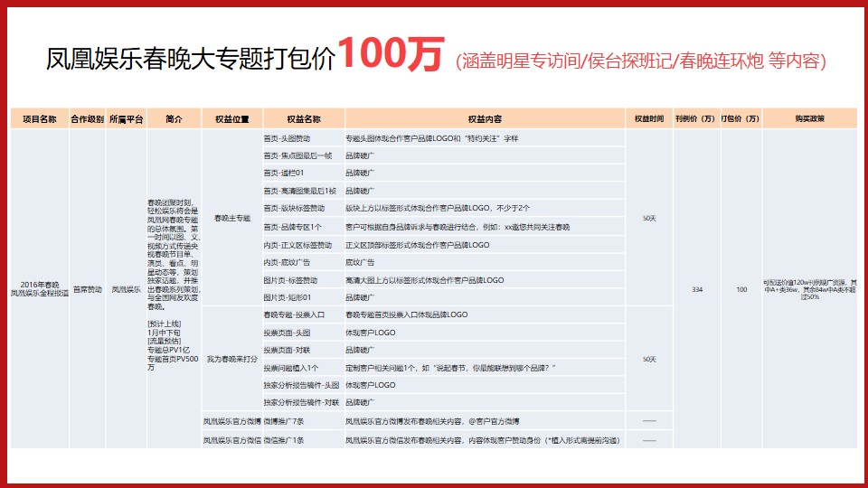The image size is (868, 488).
Task: Click the 合作级别 column header
Action: point(88,119)
